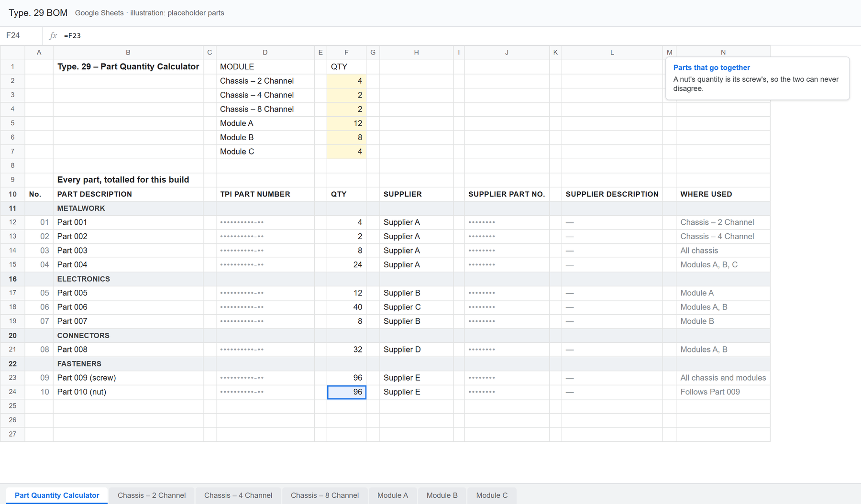Click Supplier C cell for Part 006
The image size is (861, 504).
(x=416, y=307)
